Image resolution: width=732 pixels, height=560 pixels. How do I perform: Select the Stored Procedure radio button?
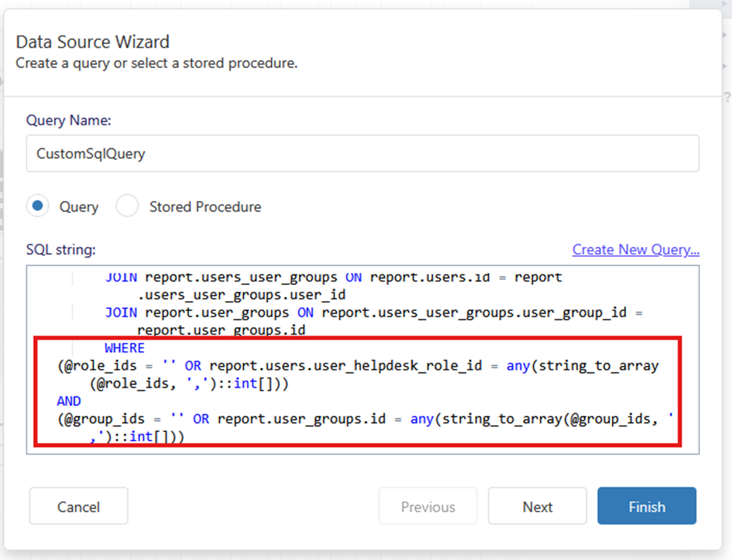pos(127,206)
